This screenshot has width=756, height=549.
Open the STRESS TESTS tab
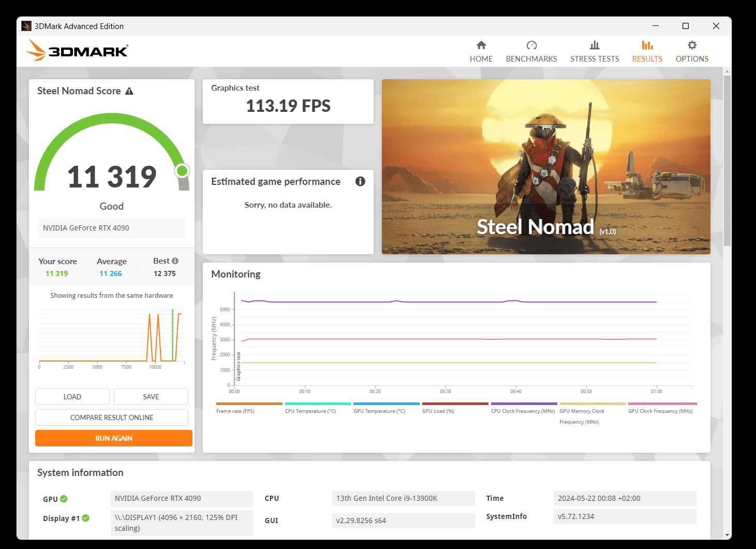[595, 52]
